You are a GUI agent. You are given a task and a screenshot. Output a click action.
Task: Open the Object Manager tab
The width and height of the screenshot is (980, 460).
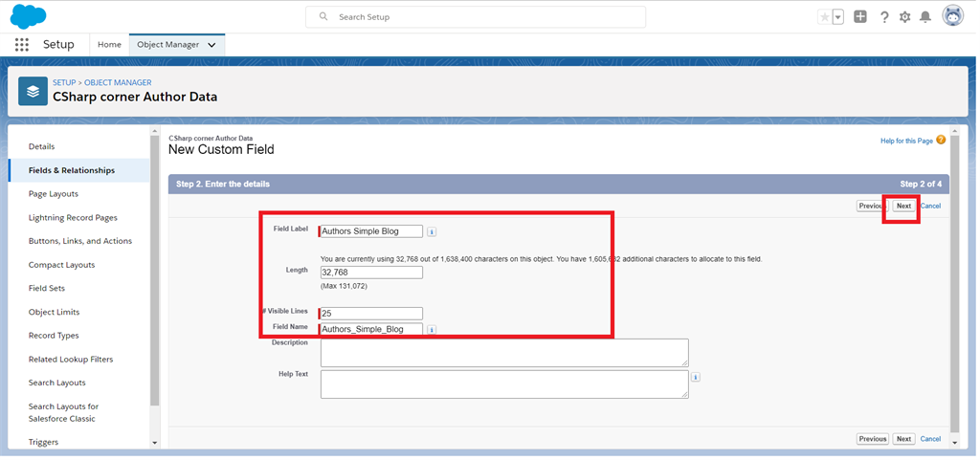coord(168,44)
